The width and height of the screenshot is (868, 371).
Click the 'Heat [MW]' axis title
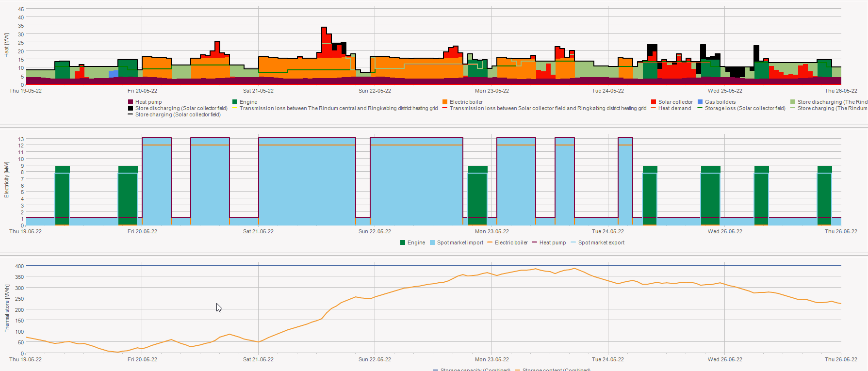7,45
